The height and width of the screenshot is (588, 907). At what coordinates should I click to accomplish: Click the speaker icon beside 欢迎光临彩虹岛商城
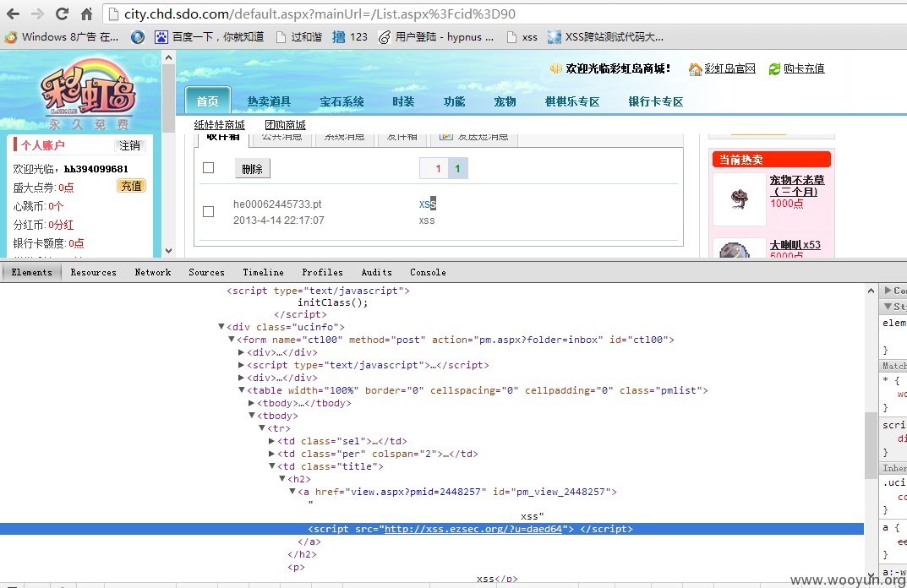pos(556,68)
